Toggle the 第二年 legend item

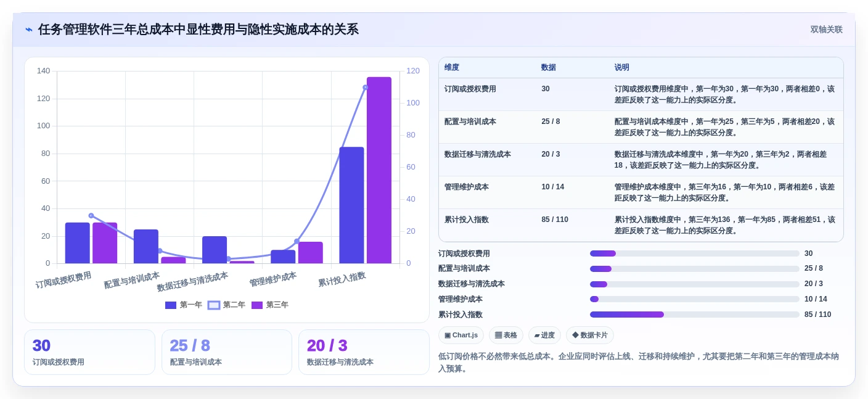pyautogui.click(x=226, y=305)
